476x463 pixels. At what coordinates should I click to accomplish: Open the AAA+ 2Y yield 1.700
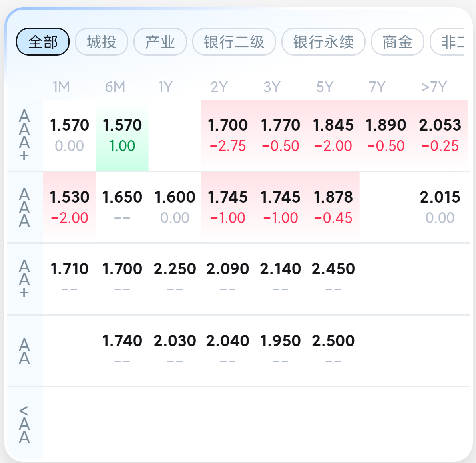click(x=227, y=135)
